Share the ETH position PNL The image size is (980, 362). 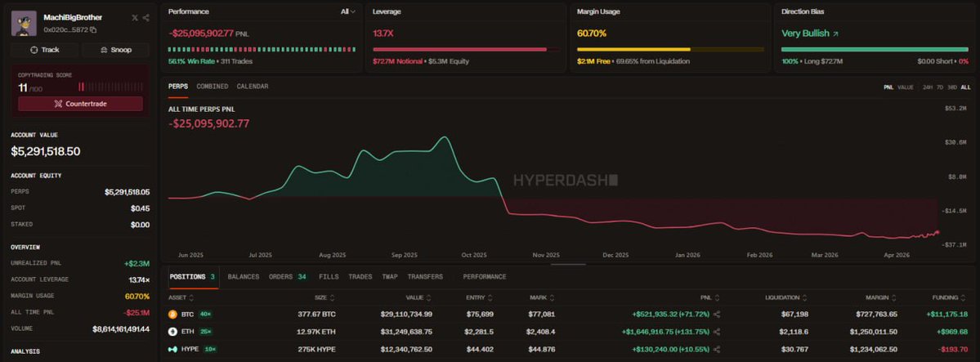click(717, 331)
